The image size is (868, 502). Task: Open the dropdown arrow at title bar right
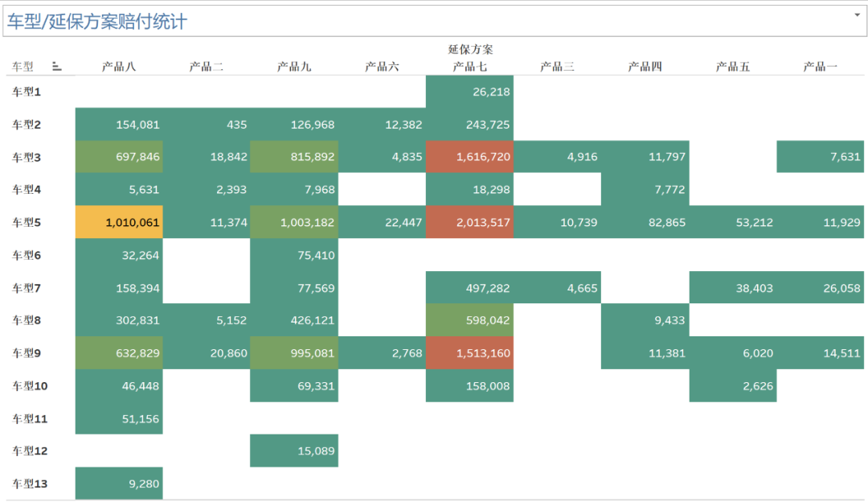coord(857,14)
